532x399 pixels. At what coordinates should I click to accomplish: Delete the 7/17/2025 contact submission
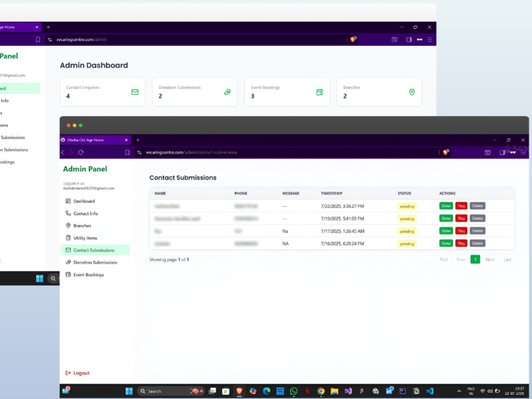pos(477,231)
